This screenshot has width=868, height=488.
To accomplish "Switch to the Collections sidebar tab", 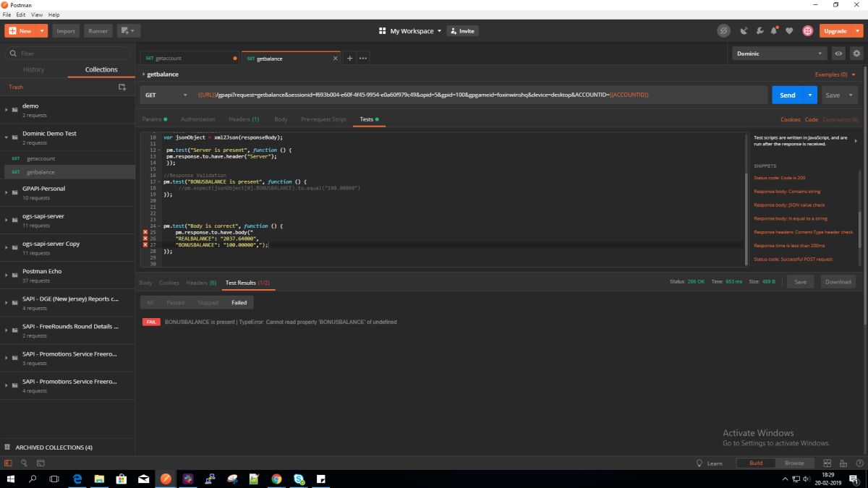I will (x=101, y=69).
